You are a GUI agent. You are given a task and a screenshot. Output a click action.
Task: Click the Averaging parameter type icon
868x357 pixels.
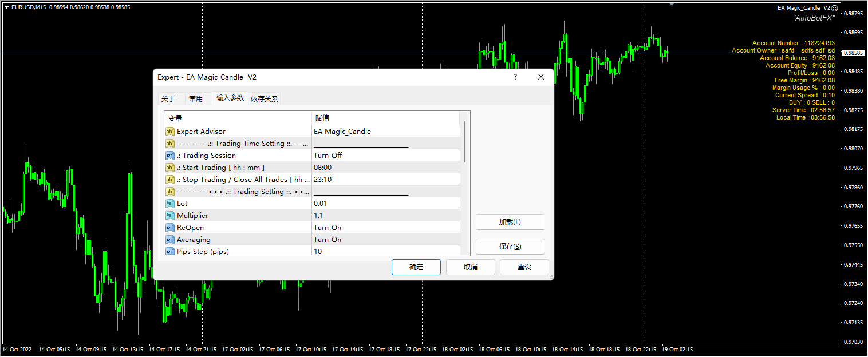tap(169, 240)
